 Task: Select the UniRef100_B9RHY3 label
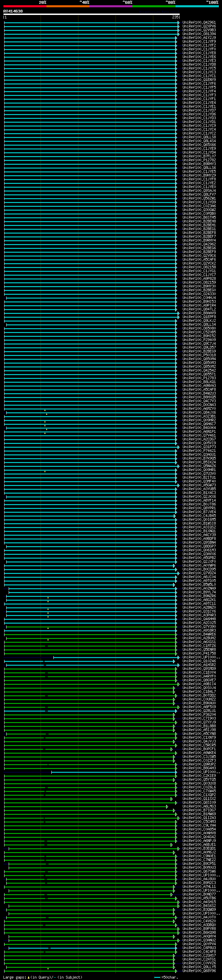199,164
